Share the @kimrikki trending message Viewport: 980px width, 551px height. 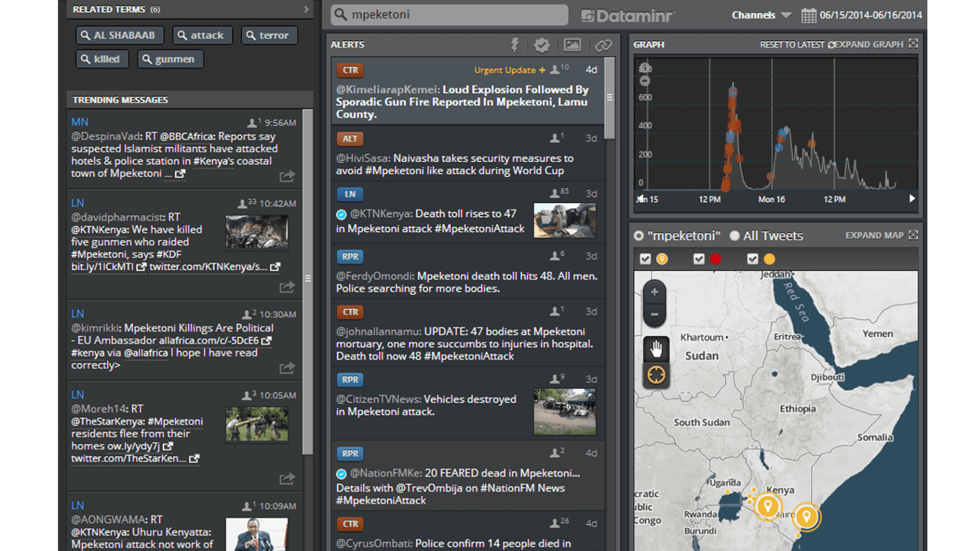point(287,368)
